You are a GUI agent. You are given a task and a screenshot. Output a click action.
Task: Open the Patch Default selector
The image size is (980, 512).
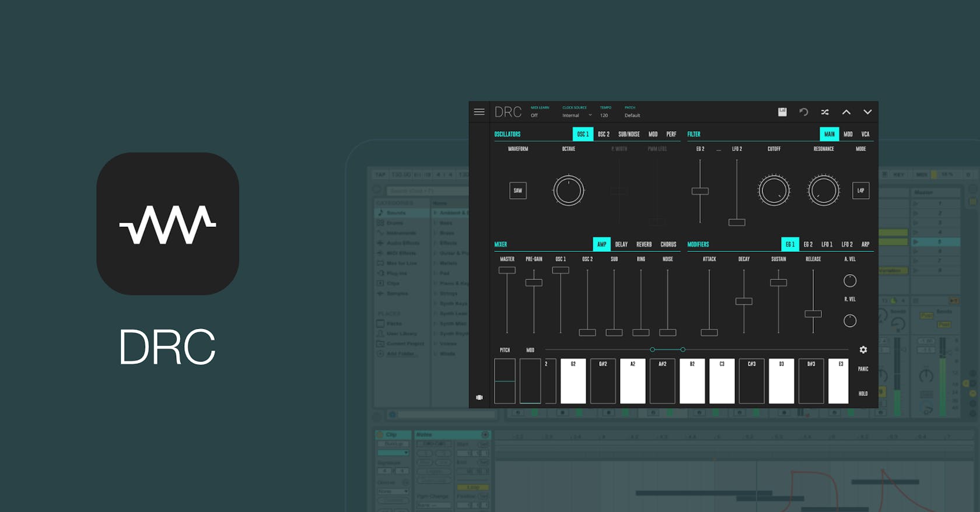coord(632,115)
